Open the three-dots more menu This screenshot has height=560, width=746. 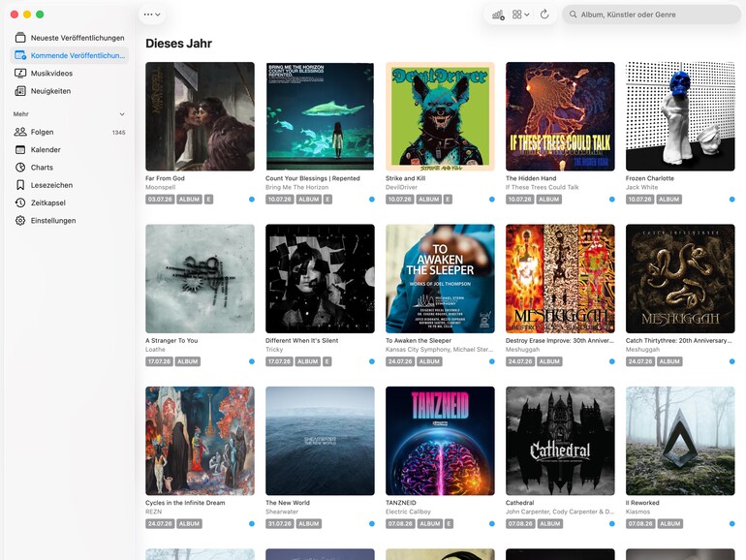tap(152, 15)
